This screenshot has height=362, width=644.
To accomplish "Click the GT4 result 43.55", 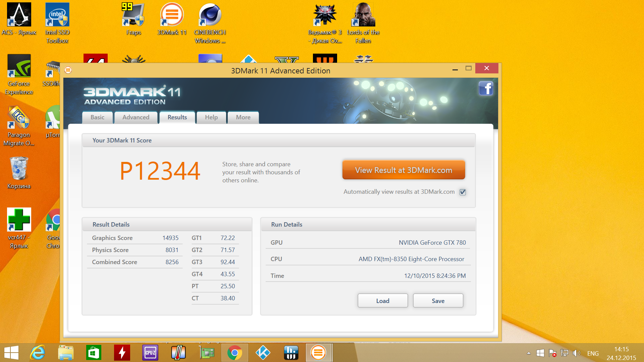I will click(228, 274).
